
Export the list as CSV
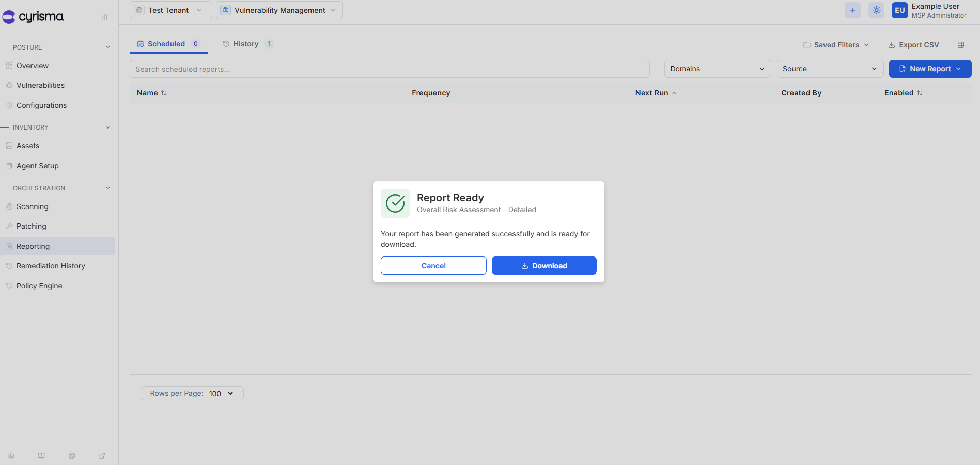(913, 45)
